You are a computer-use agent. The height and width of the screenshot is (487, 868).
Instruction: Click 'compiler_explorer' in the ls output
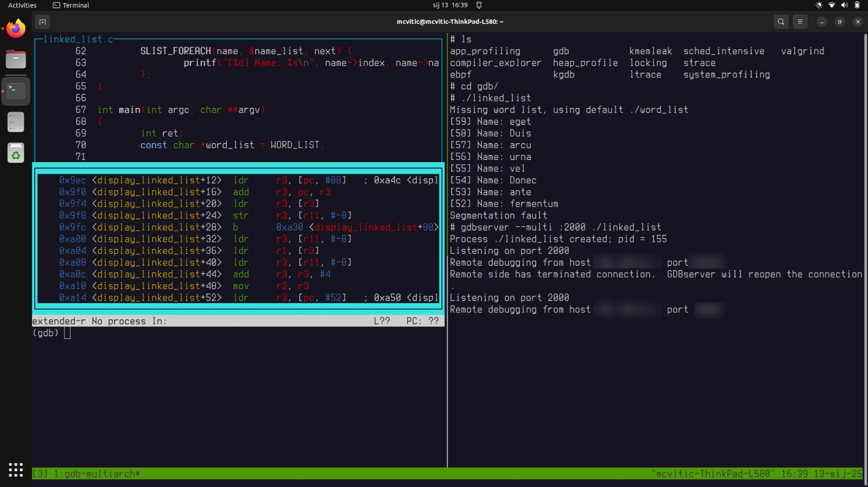tap(496, 63)
